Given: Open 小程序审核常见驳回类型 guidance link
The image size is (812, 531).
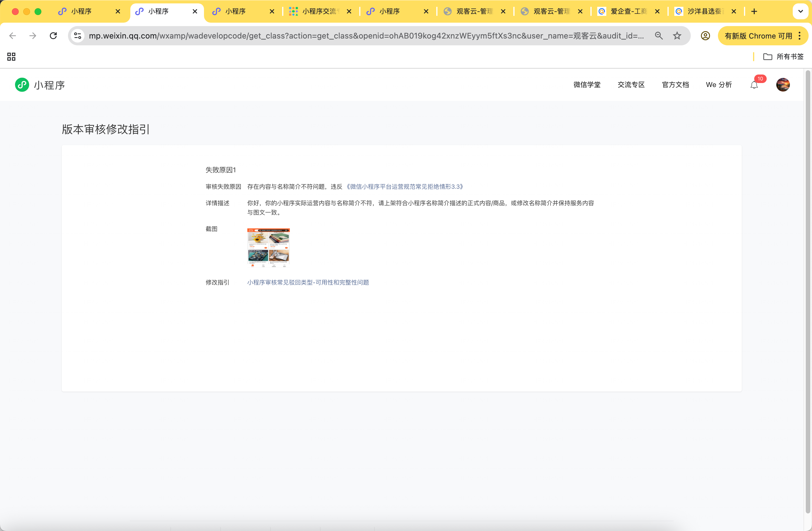Looking at the screenshot, I should pos(308,282).
